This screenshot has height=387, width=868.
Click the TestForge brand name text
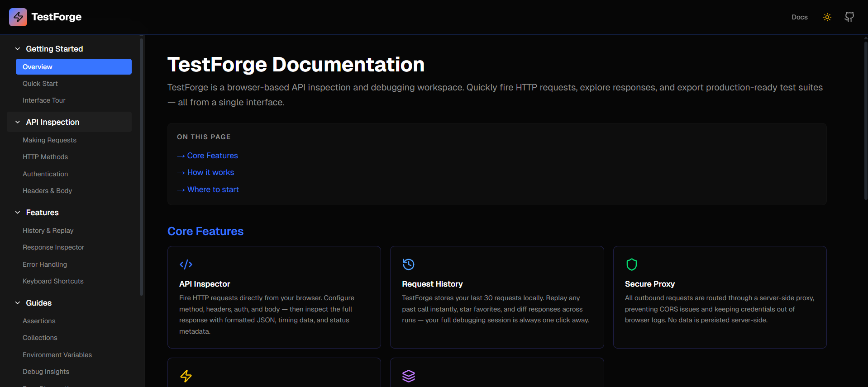57,17
